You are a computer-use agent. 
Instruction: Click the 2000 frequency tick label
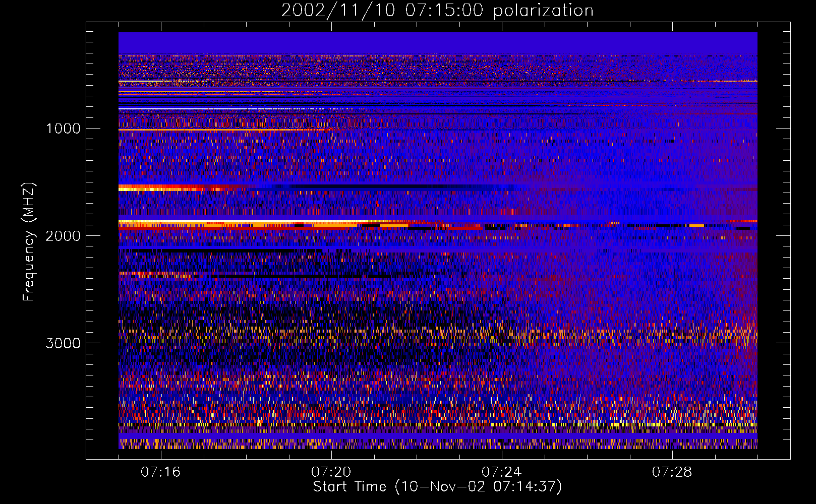pos(63,236)
